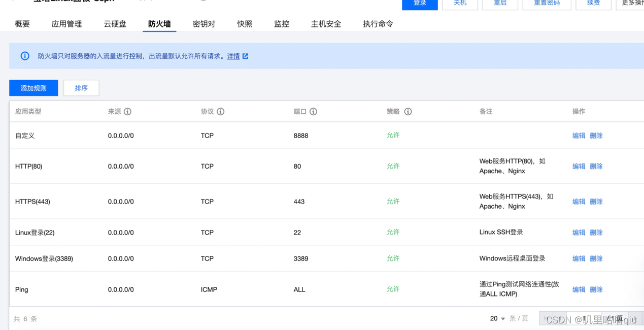Click the HTTPS(443) application type cell
The width and height of the screenshot is (644, 330).
point(32,202)
